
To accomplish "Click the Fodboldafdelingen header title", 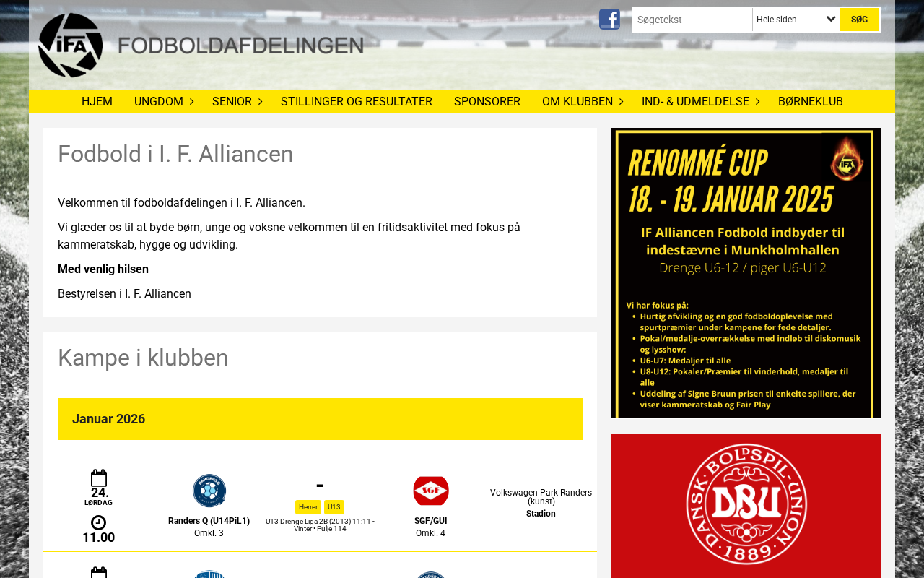I will pos(241,46).
